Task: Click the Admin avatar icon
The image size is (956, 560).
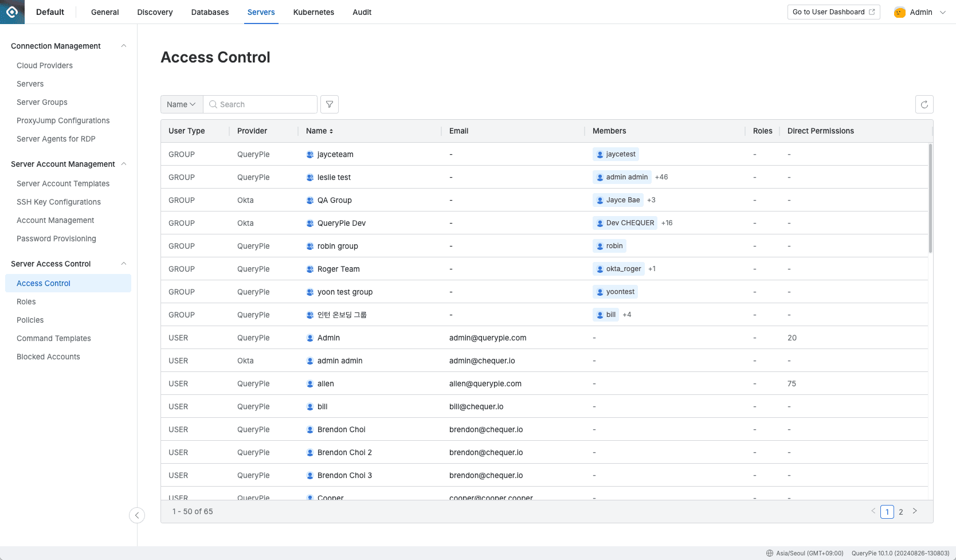Action: (899, 11)
